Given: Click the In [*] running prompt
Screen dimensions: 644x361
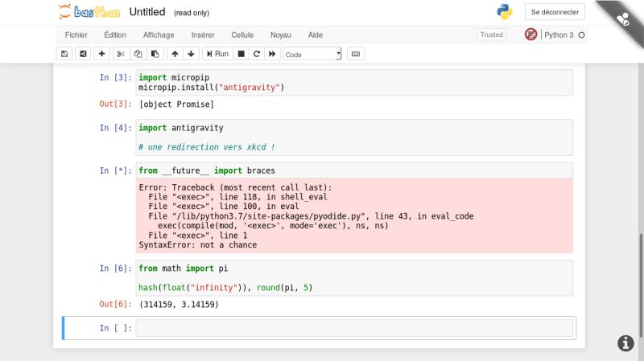Looking at the screenshot, I should tap(115, 170).
